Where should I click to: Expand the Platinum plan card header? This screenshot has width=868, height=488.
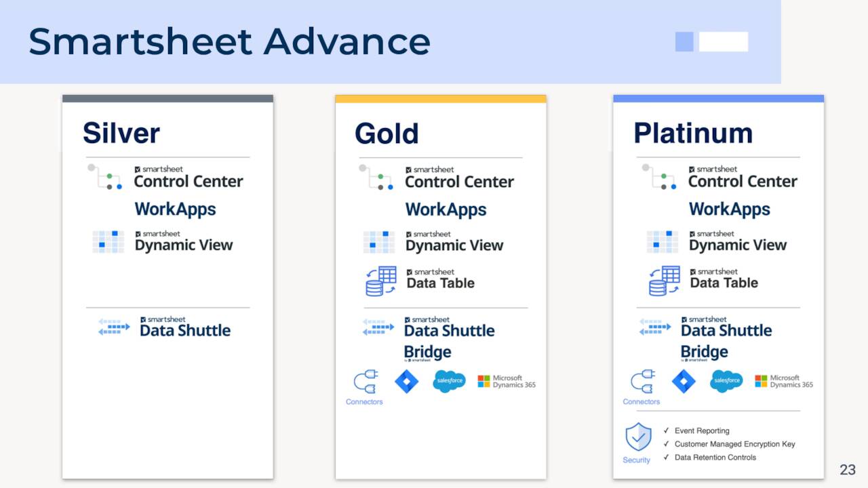coord(717,98)
